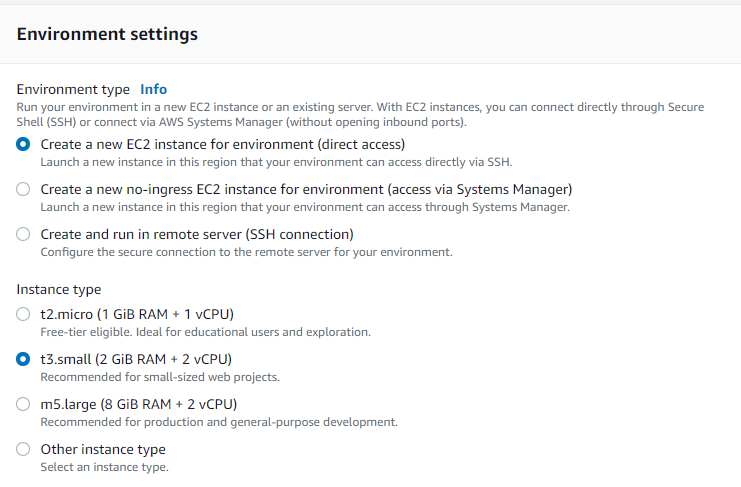Click the "Select an instance type" description

click(x=104, y=467)
